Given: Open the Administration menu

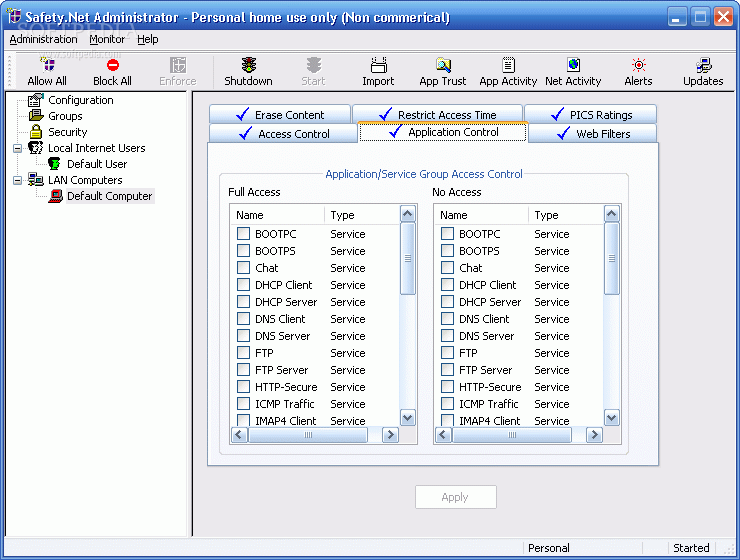Looking at the screenshot, I should (x=43, y=39).
